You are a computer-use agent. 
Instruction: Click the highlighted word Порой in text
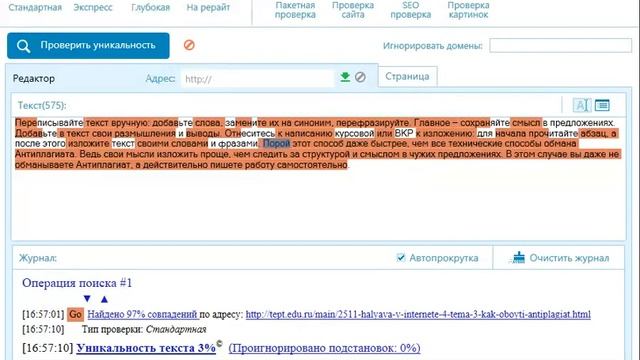point(276,143)
